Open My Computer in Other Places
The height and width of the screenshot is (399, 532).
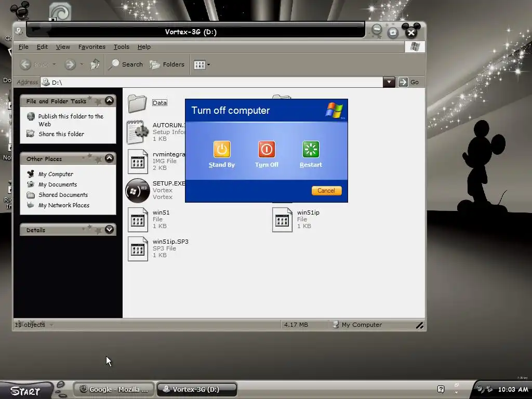(x=56, y=174)
